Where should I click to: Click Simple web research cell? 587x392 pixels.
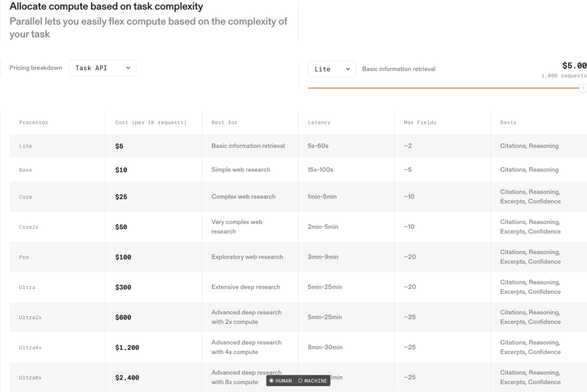[x=241, y=170]
